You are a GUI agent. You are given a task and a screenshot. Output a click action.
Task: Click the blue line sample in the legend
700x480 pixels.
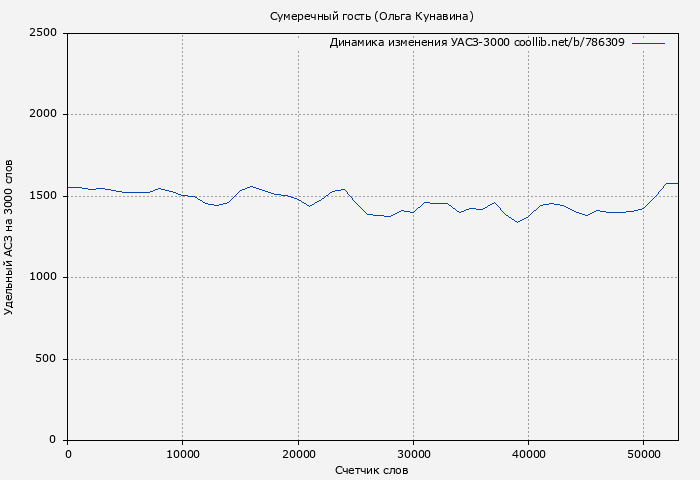click(x=648, y=43)
